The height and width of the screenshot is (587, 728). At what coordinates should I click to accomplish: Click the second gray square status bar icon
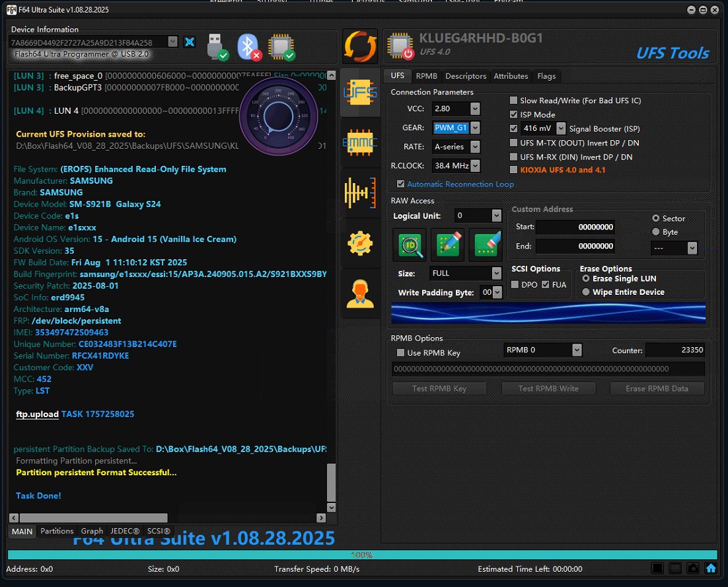tap(675, 568)
